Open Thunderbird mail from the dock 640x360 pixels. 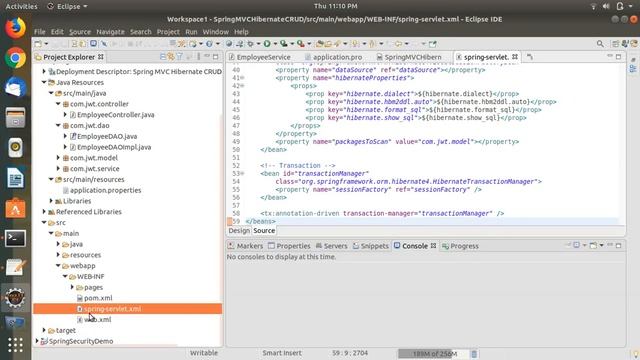coord(16,88)
